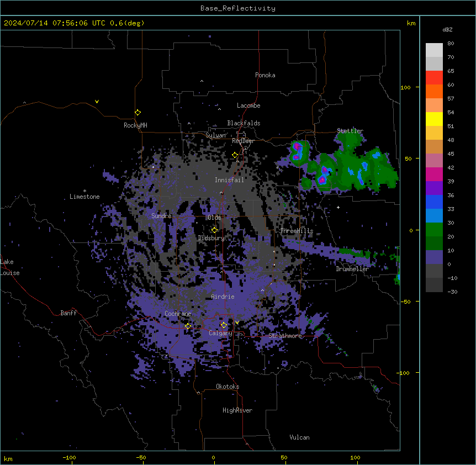Click the dBZ legend heading
Image resolution: width=476 pixels, height=465 pixels.
[x=447, y=29]
